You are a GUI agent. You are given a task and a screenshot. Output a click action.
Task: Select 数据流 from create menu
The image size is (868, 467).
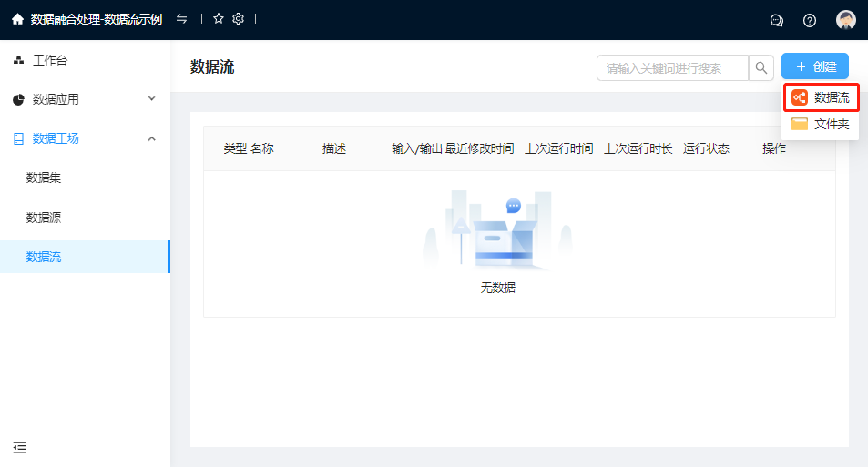[821, 97]
